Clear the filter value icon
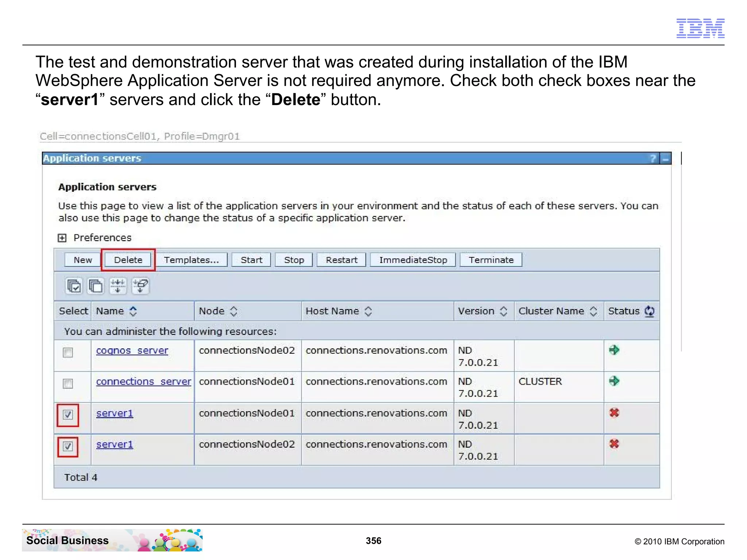Viewport: 747px width, 560px height. click(140, 286)
